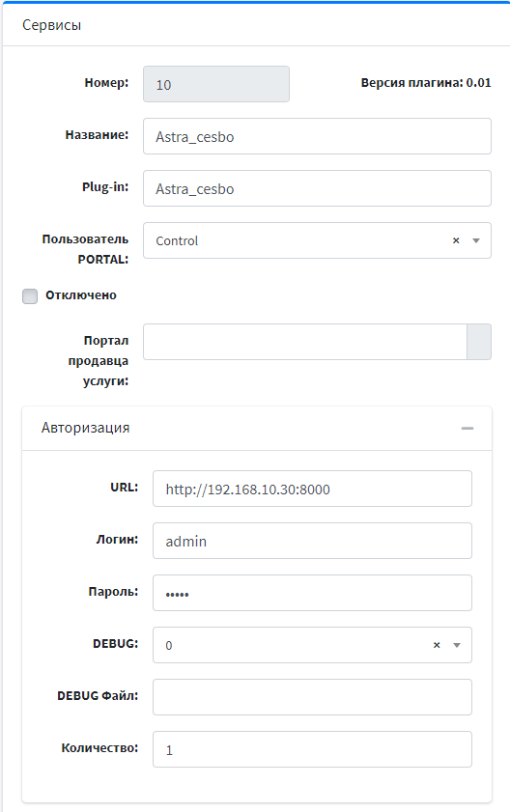510x812 pixels.
Task: Open the Пользователь PORTAL dropdown arrow
Action: [x=476, y=240]
